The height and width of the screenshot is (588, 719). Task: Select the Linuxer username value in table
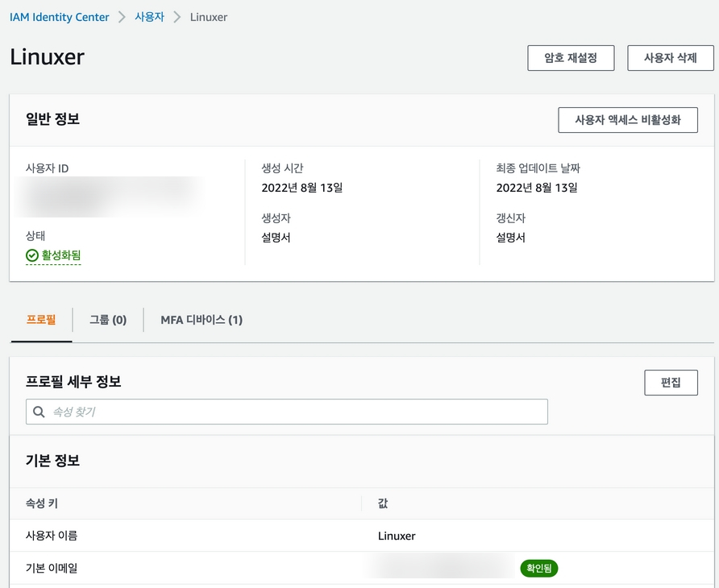tap(397, 536)
